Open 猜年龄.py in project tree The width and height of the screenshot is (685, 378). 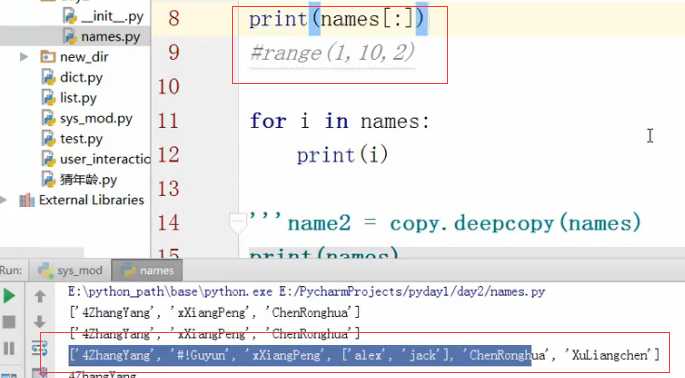[88, 180]
